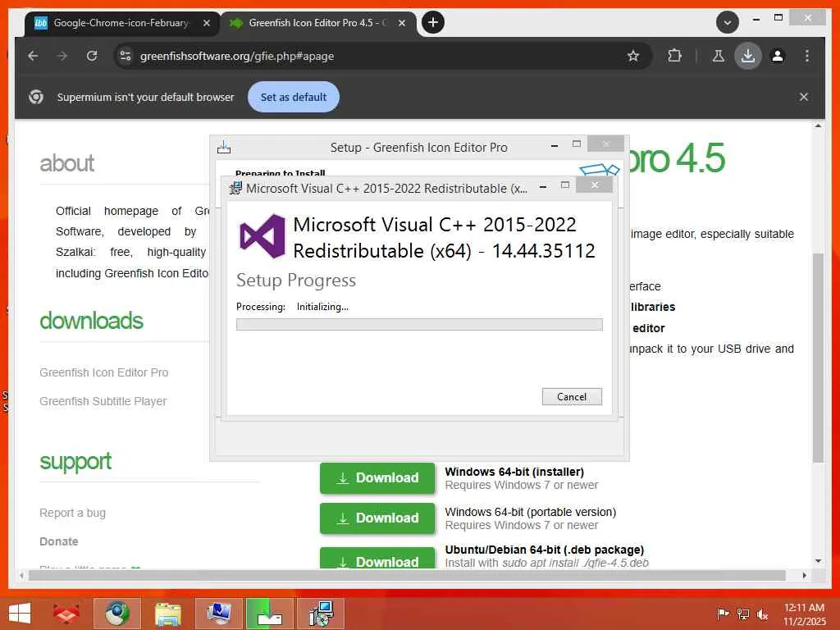Open Greenfish Subtitle Player link

(103, 401)
